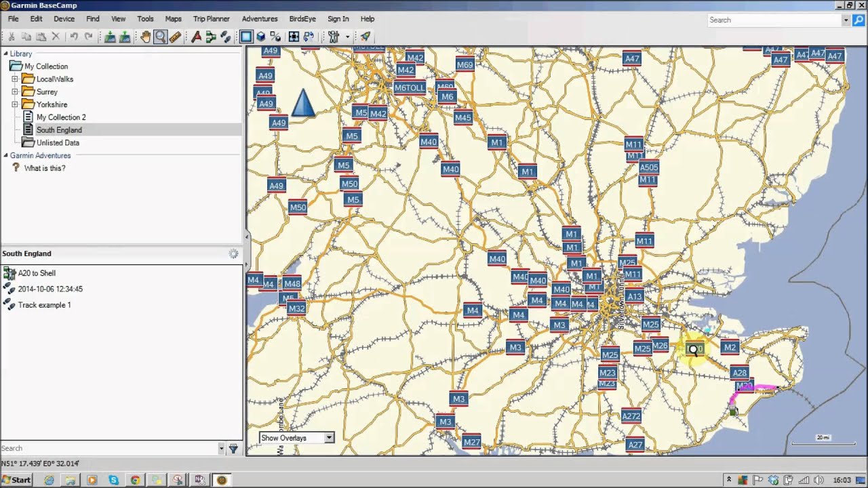The image size is (868, 488).
Task: Click the 'What is this?' link
Action: 45,168
